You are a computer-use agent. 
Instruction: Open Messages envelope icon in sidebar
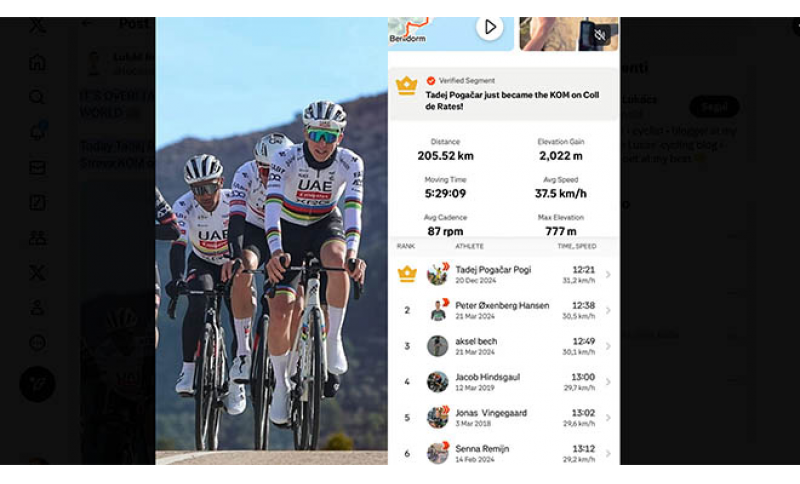coord(37,167)
